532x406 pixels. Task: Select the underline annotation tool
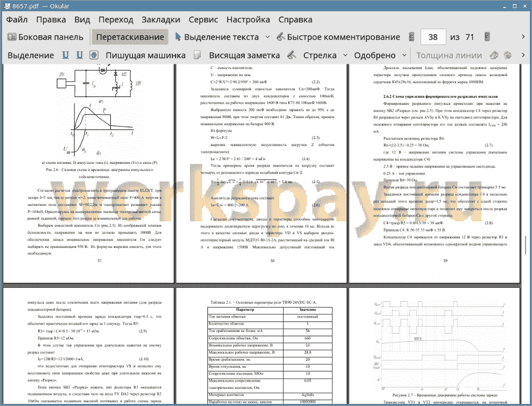(x=65, y=55)
